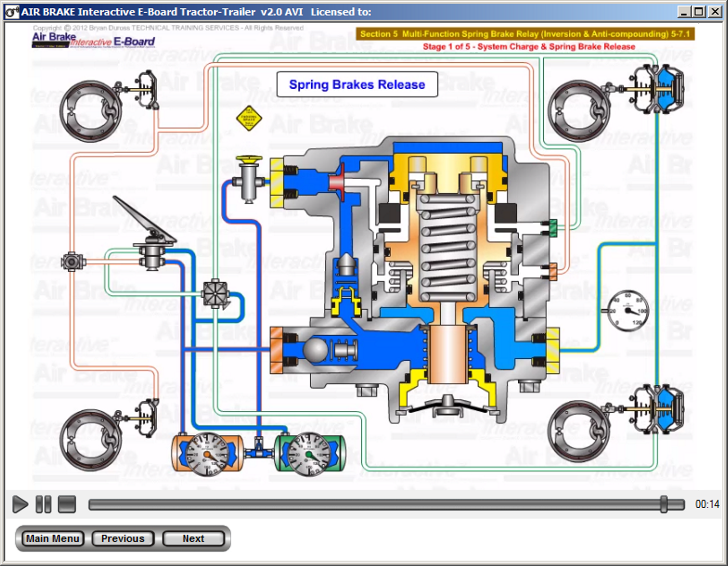
Task: Go to the Next stage
Action: click(193, 538)
